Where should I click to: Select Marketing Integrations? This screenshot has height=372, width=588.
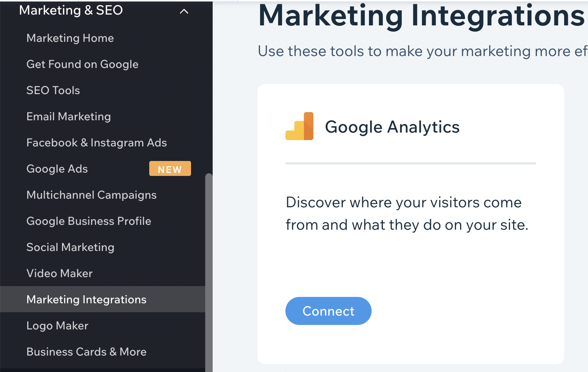click(x=86, y=299)
